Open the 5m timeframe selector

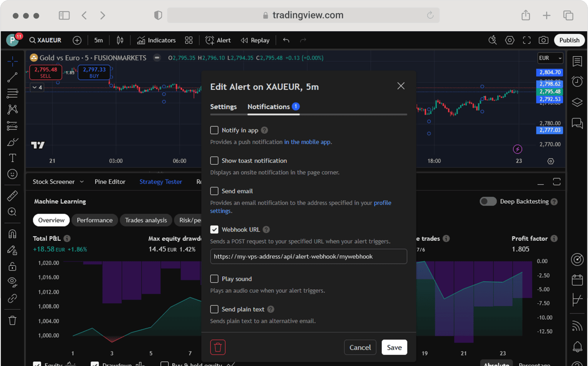[99, 40]
